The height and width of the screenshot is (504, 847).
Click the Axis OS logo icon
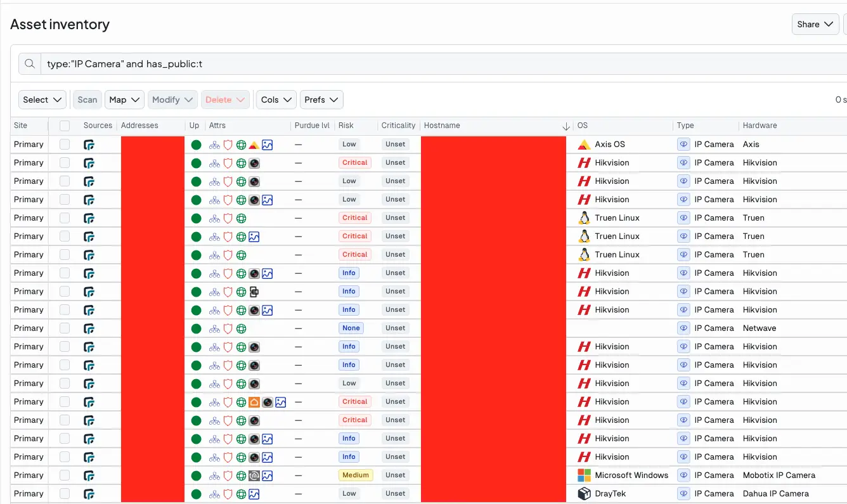coord(584,145)
